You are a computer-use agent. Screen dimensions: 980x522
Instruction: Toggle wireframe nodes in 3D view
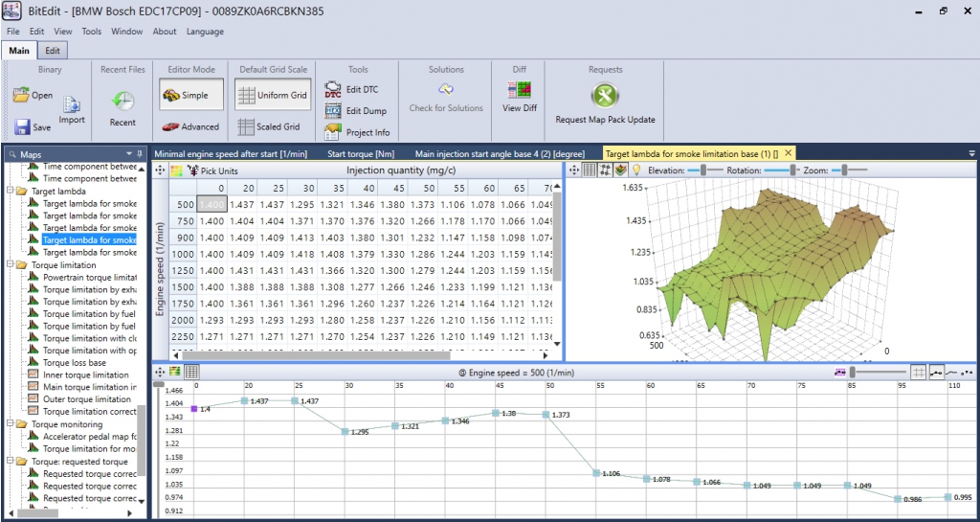[605, 170]
